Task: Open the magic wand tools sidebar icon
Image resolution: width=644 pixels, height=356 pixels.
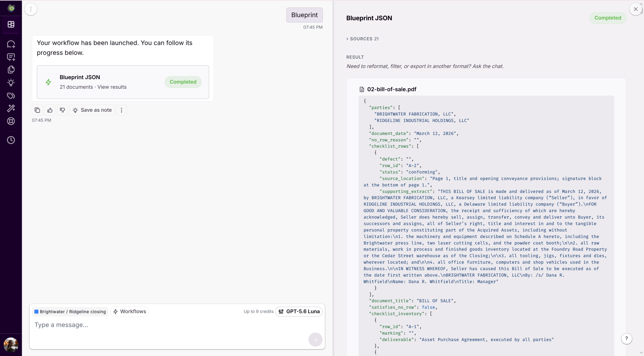Action: pyautogui.click(x=11, y=108)
